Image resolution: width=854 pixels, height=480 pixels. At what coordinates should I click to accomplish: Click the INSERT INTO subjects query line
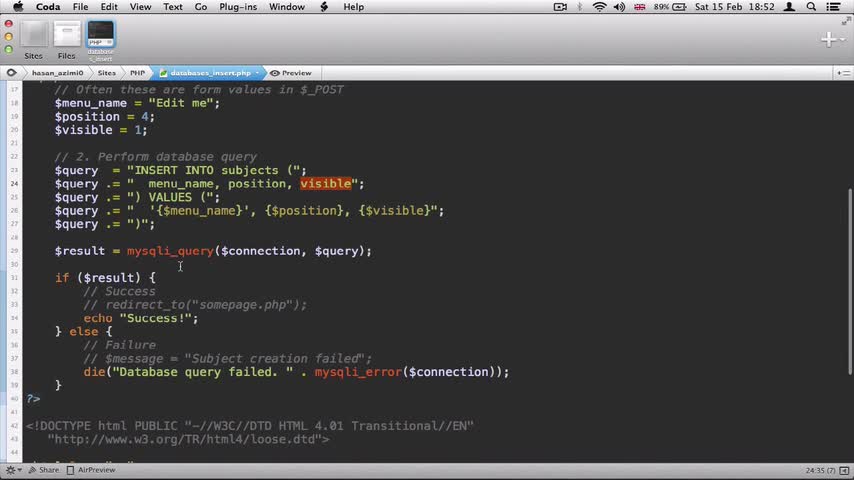pyautogui.click(x=181, y=171)
